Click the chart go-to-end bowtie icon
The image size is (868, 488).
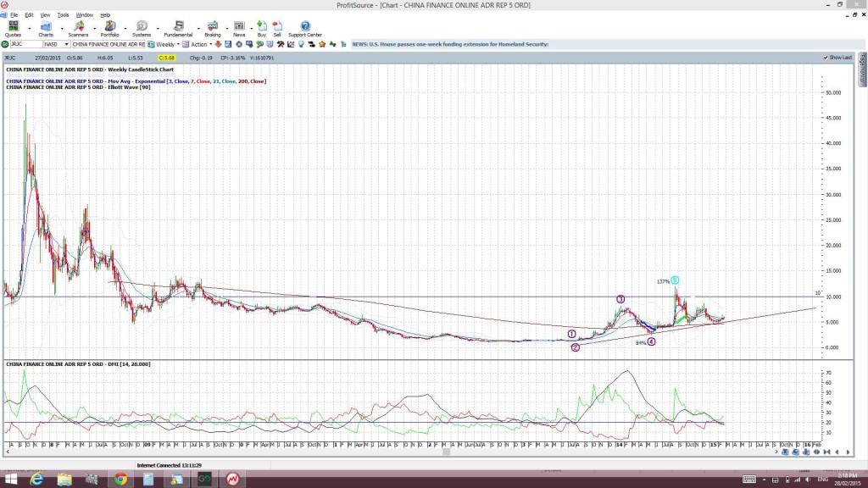pos(826,452)
